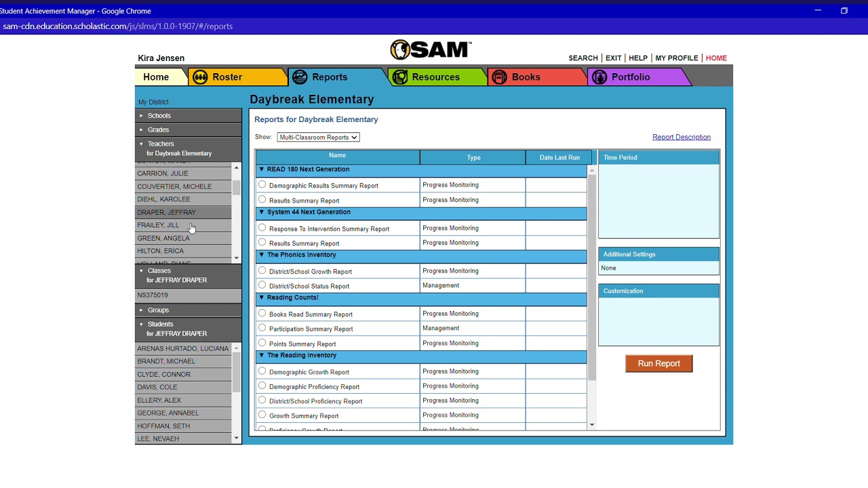This screenshot has height=488, width=868.
Task: Click the Reports tab icon
Action: pos(300,77)
